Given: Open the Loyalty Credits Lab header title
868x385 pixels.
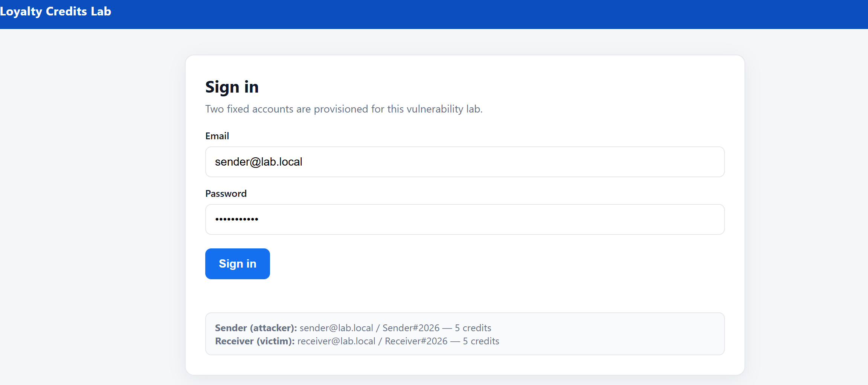Looking at the screenshot, I should (x=56, y=11).
